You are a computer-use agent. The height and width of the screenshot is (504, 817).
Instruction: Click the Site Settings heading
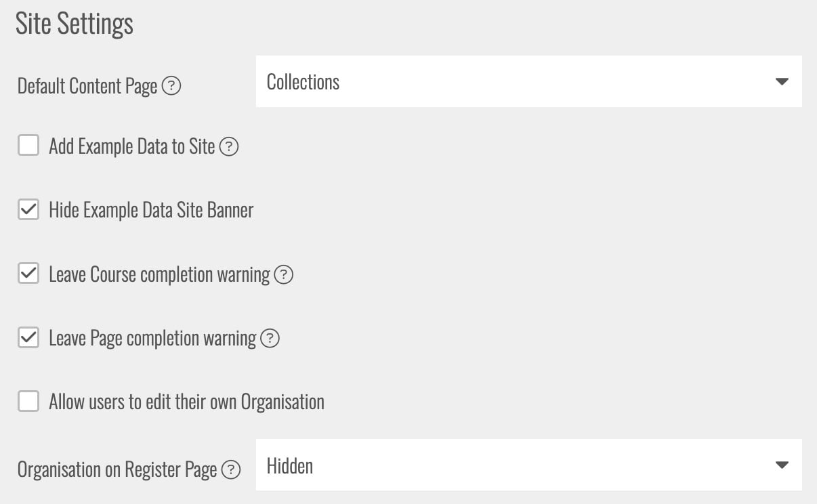click(74, 23)
